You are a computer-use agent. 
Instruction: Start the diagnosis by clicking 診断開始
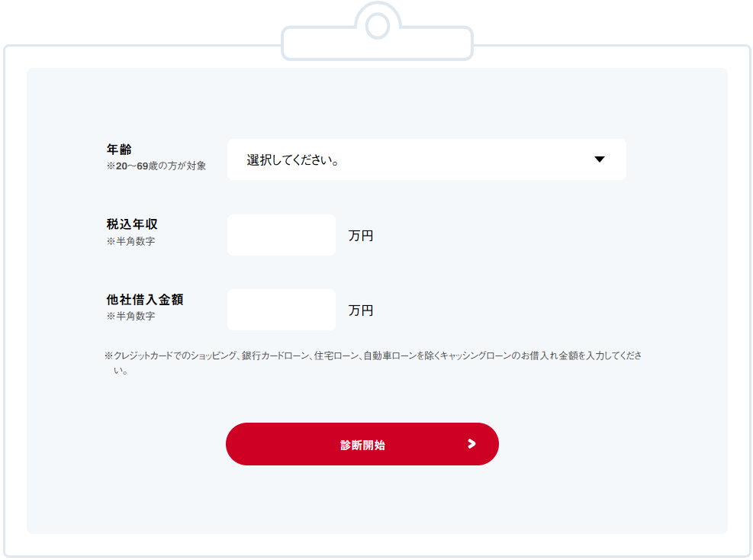point(362,443)
